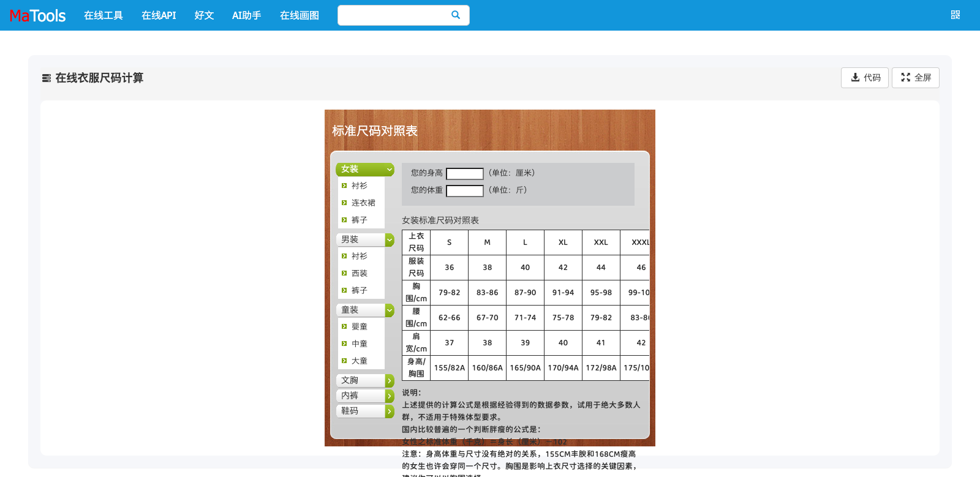Click the arrow icon beside 婴童
Viewport: 980px width, 477px height.
click(x=344, y=326)
